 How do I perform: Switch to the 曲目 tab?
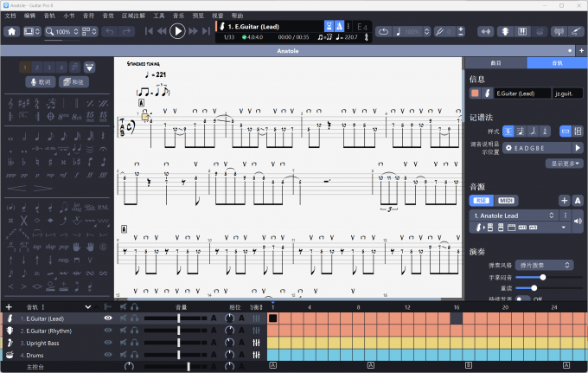495,63
